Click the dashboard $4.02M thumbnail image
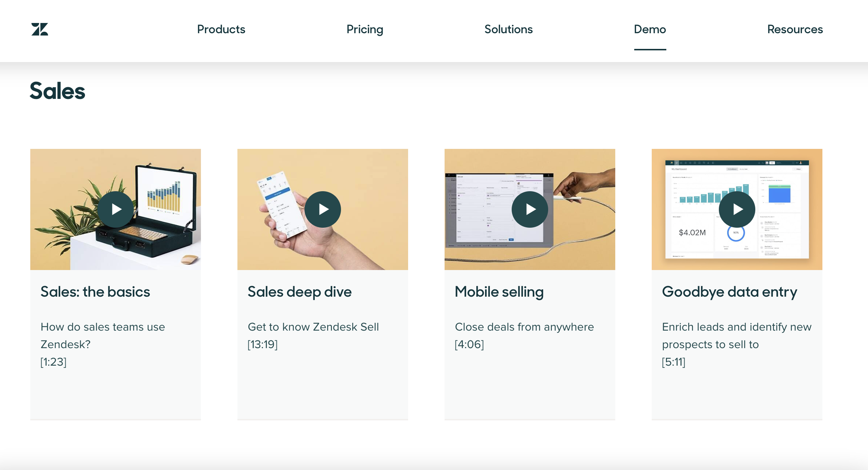 click(692, 232)
